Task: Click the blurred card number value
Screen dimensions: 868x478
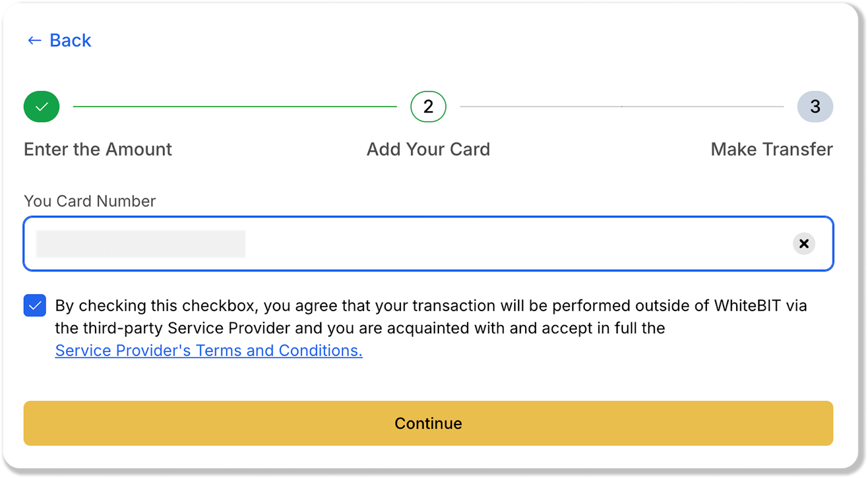Action: pos(141,244)
